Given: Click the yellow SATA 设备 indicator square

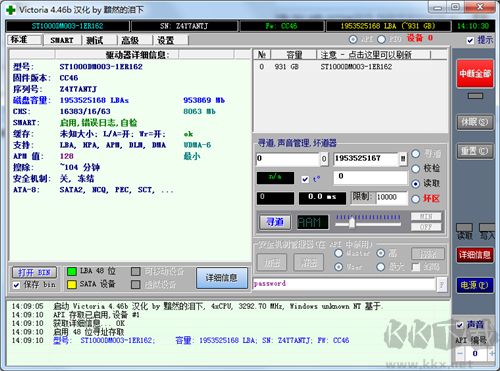Looking at the screenshot, I should click(x=72, y=284).
